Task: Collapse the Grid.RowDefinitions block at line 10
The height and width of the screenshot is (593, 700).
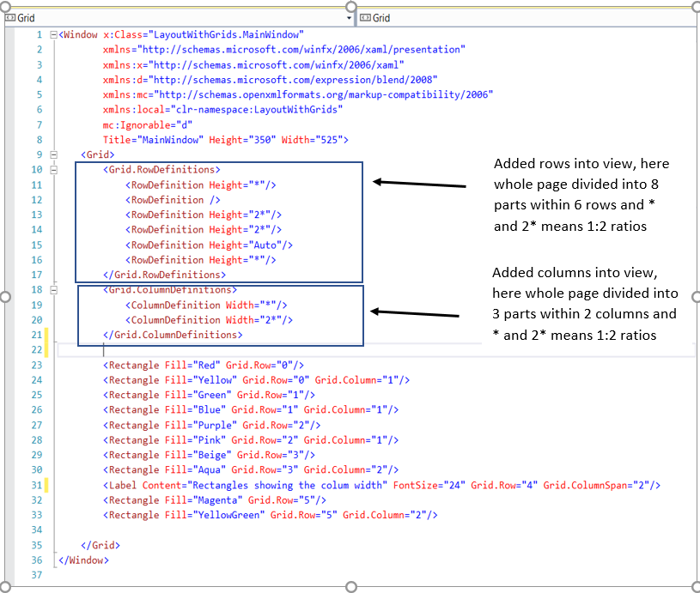Action: [x=53, y=169]
